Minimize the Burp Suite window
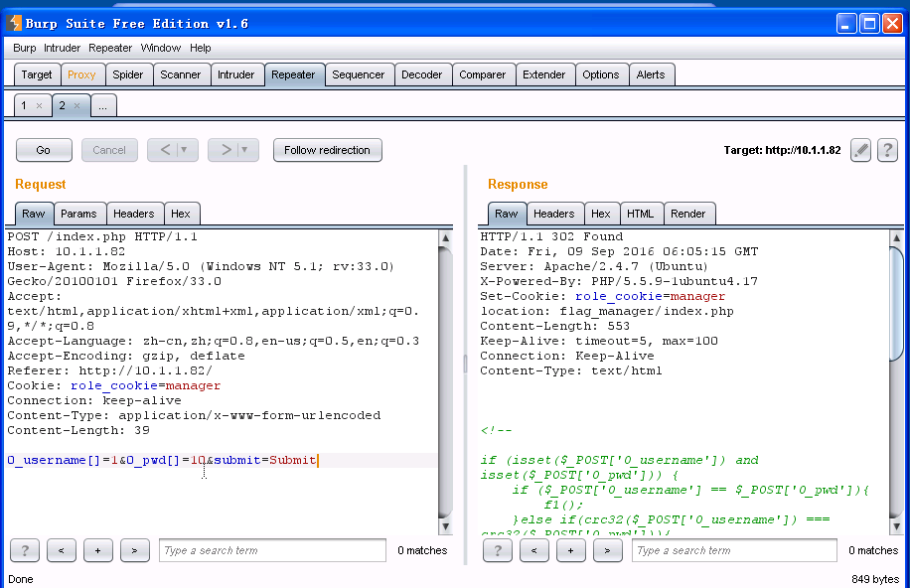910x588 pixels. pyautogui.click(x=846, y=24)
